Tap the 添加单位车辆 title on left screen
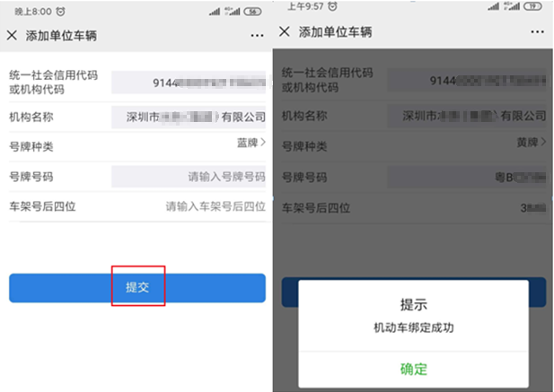Viewport: 554px width, 392px height. tap(61, 35)
